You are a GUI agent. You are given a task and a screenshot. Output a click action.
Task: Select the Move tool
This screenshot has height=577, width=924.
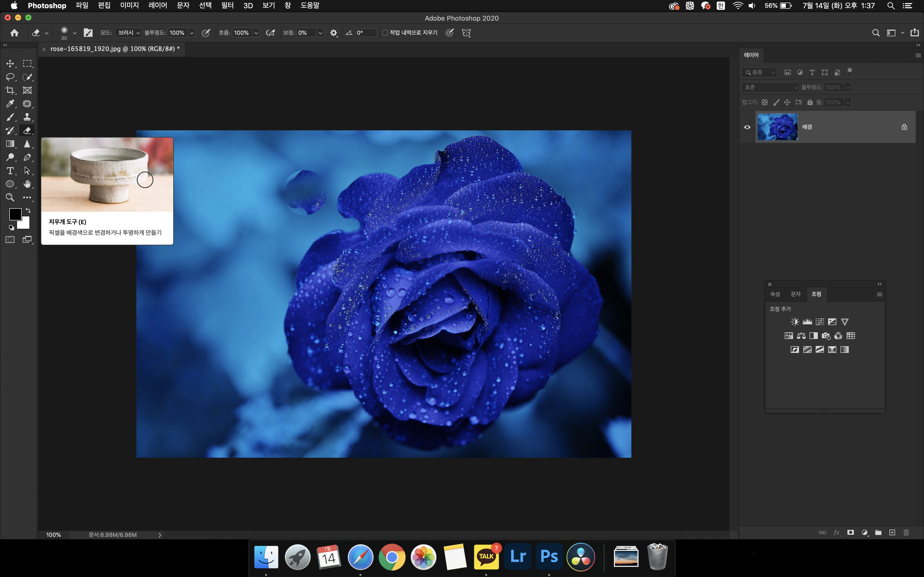(10, 63)
